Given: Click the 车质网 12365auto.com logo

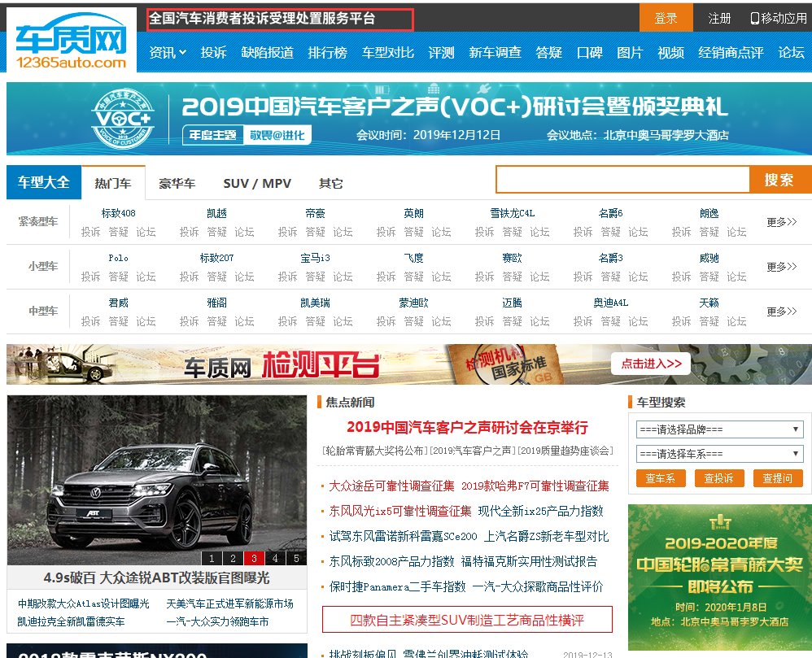Looking at the screenshot, I should (71, 41).
